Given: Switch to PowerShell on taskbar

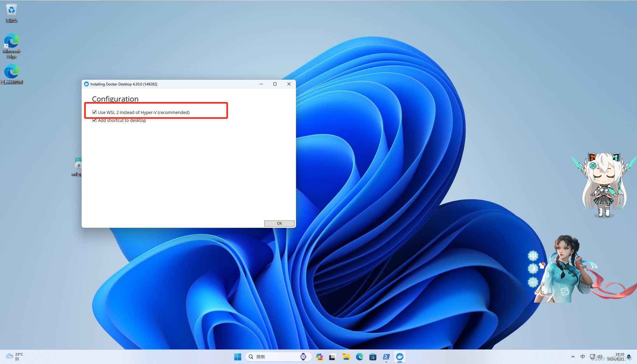Looking at the screenshot, I should point(386,357).
